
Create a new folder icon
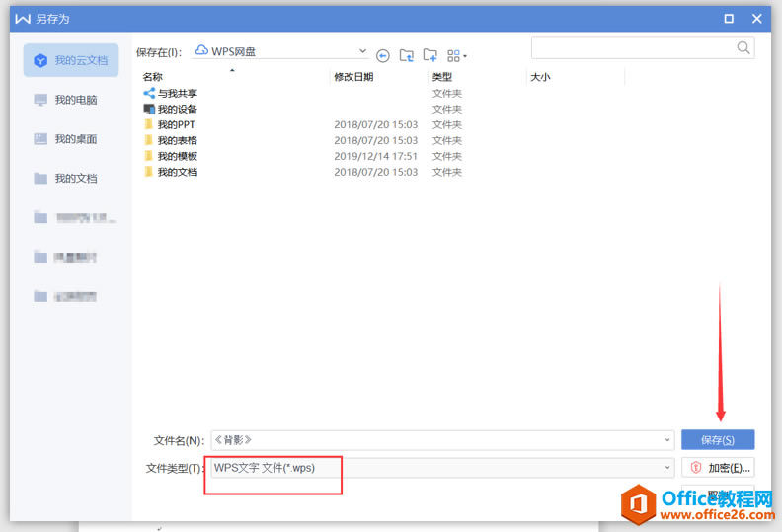click(x=430, y=55)
